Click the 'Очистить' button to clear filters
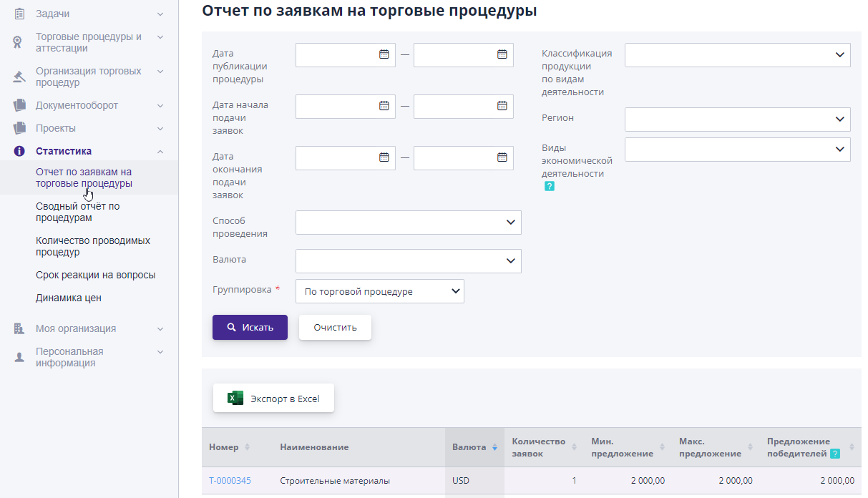This screenshot has width=868, height=498. pyautogui.click(x=335, y=326)
